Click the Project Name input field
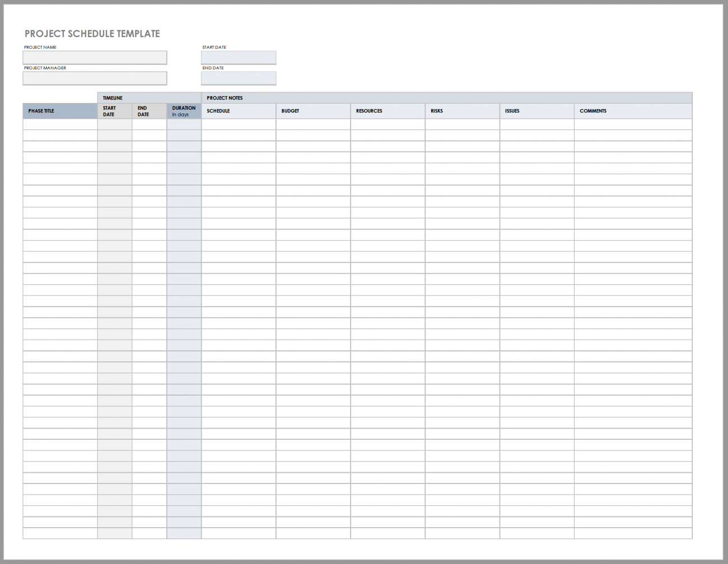Screen dimensions: 728x564 (94, 57)
